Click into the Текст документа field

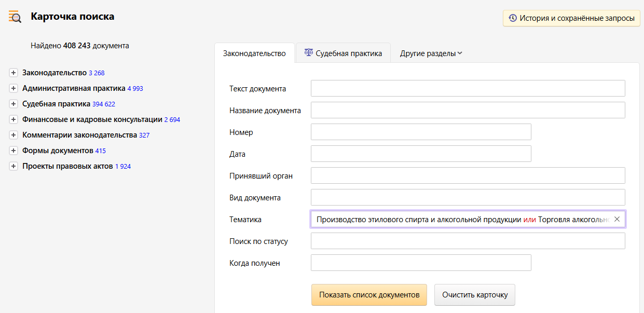(468, 88)
